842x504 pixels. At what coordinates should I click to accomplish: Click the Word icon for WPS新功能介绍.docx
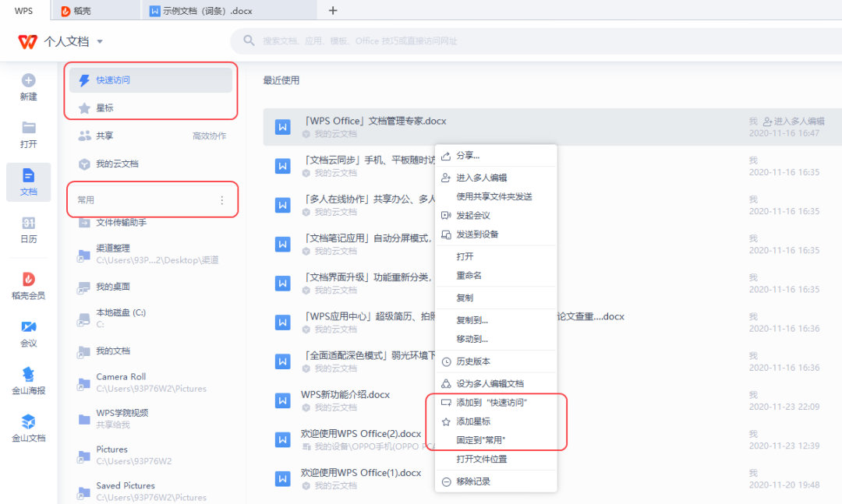[282, 400]
